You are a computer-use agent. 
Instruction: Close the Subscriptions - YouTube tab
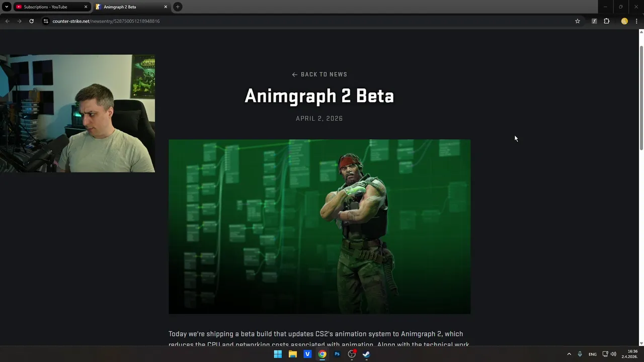point(86,7)
